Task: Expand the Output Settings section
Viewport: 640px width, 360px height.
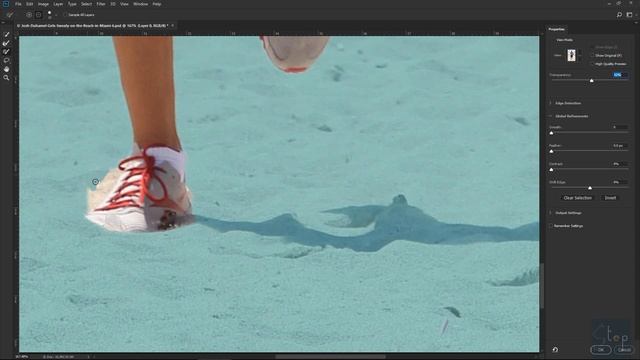Action: pos(551,213)
